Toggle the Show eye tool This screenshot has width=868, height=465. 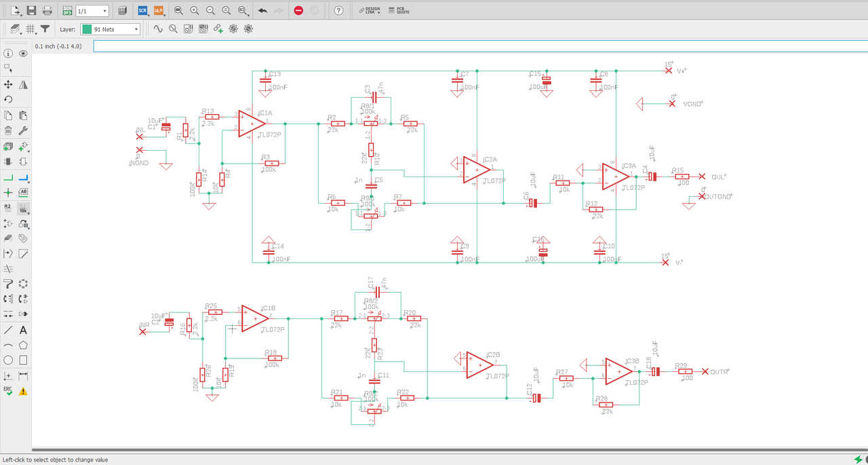[23, 54]
